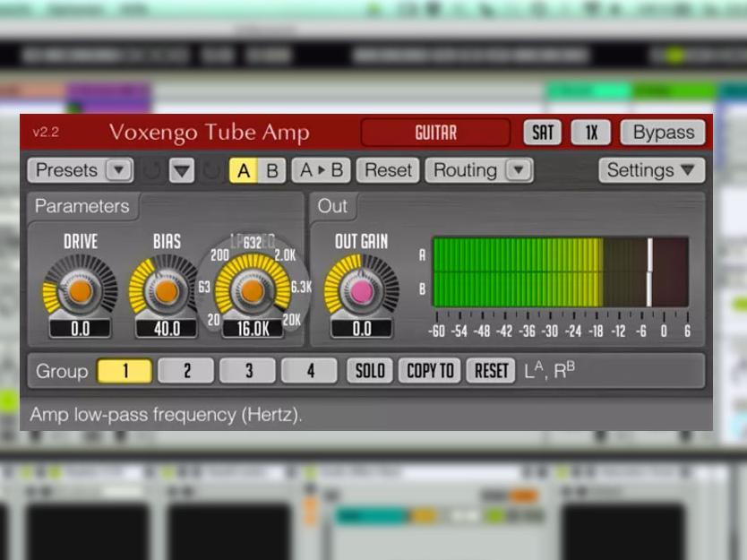The height and width of the screenshot is (560, 747).
Task: Click the Voxengo Tube Amp title
Action: (209, 133)
